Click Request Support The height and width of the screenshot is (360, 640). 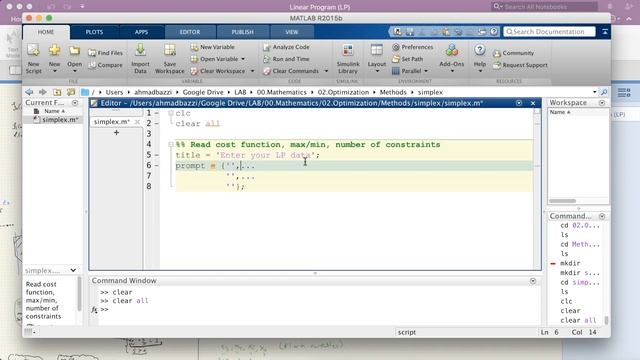520,65
